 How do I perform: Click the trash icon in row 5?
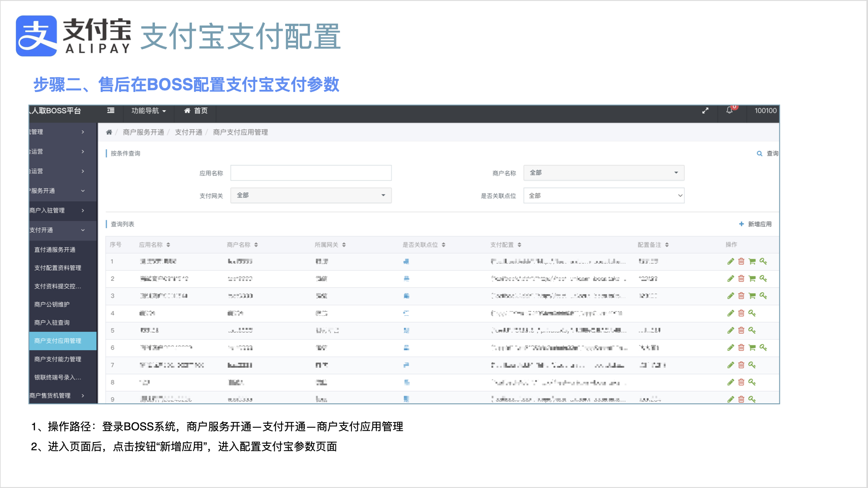[741, 331]
